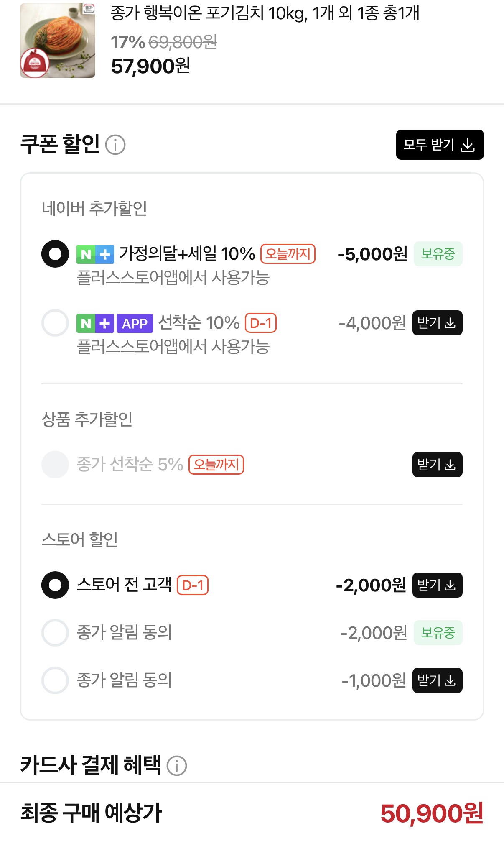Select the APP 선착순 10% coupon radio
This screenshot has height=841, width=504.
pyautogui.click(x=55, y=323)
